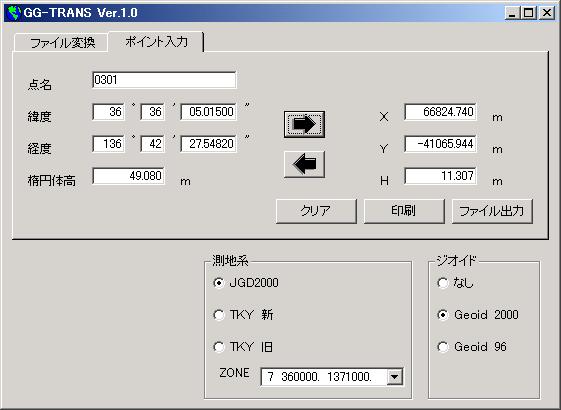
Task: Click the X coordinate output field
Action: pyautogui.click(x=440, y=112)
